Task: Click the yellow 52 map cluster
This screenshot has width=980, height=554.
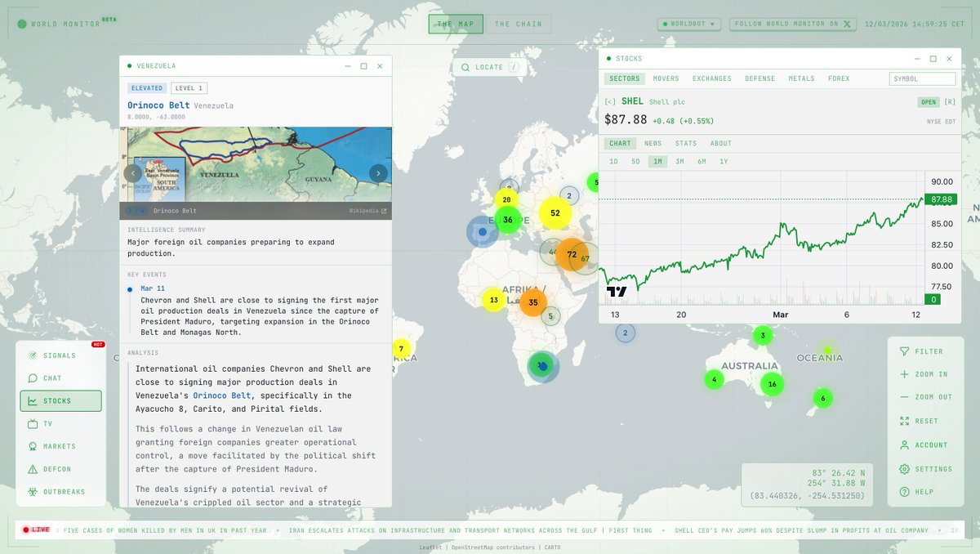Action: (555, 213)
